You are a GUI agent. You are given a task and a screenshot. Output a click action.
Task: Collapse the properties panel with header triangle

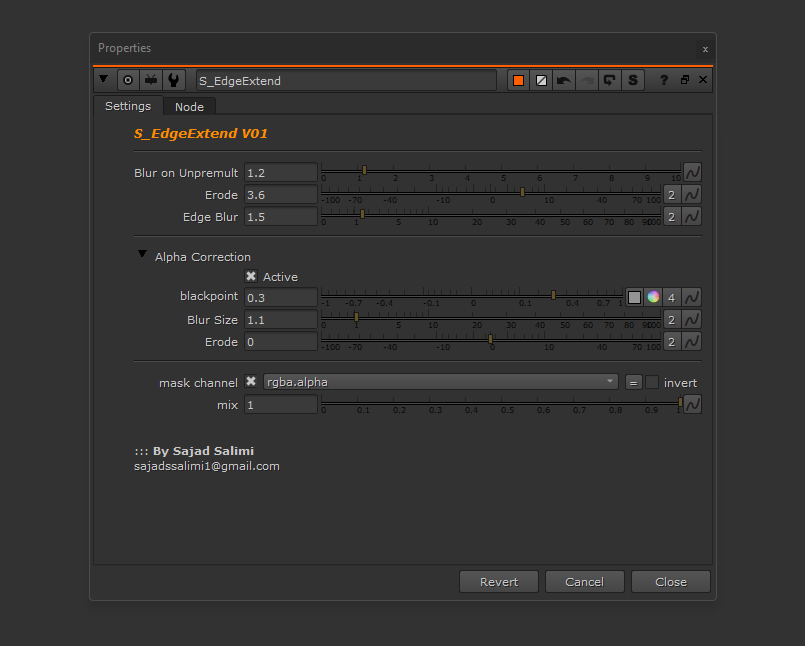click(x=104, y=80)
